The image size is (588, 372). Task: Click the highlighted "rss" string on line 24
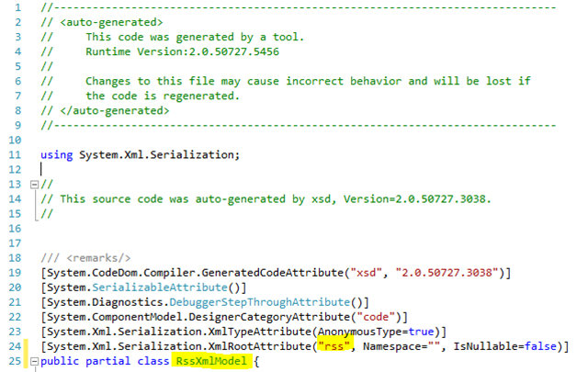point(334,346)
